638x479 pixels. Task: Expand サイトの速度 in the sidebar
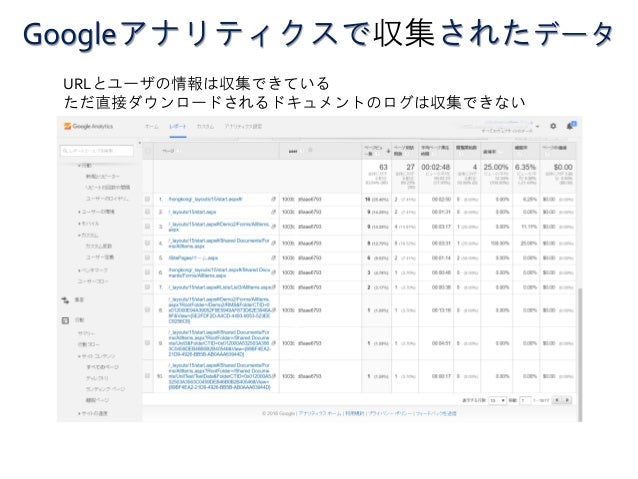93,413
